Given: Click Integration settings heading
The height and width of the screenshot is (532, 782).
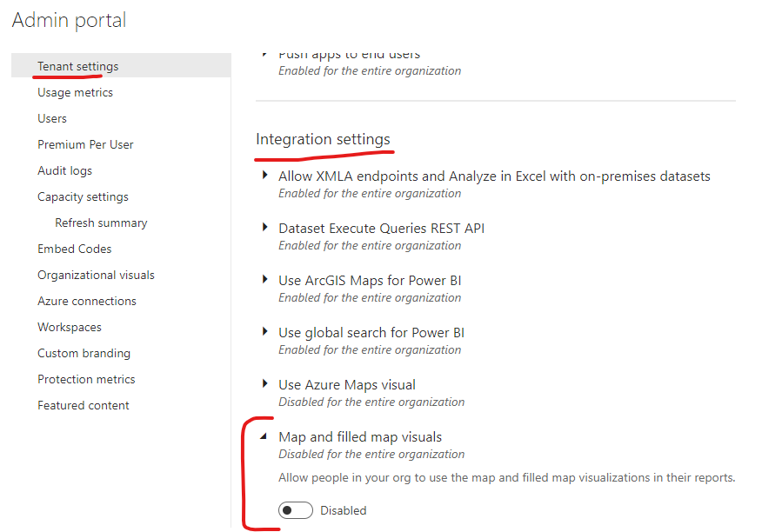Looking at the screenshot, I should click(x=323, y=139).
